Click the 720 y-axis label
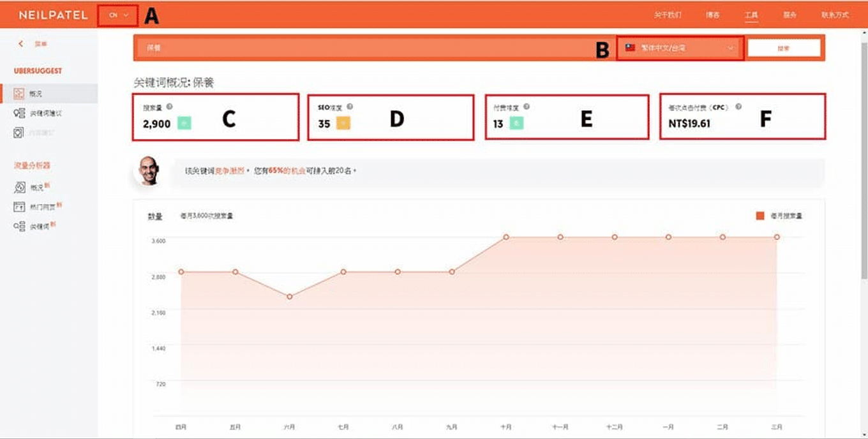 pyautogui.click(x=160, y=384)
